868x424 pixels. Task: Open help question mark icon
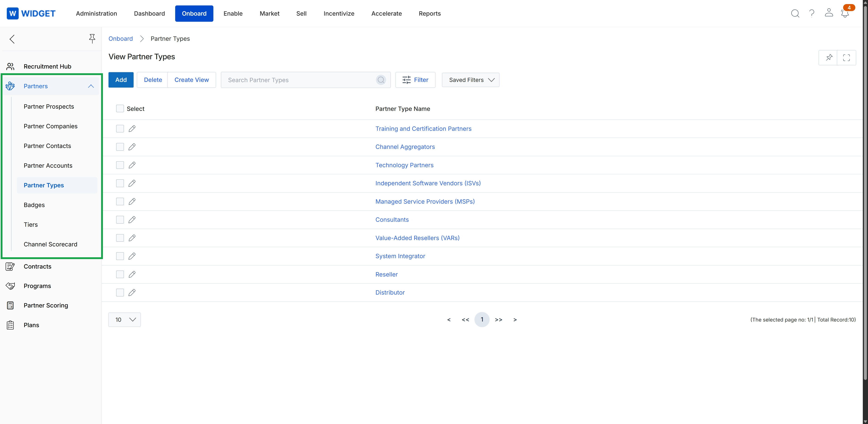click(x=812, y=14)
